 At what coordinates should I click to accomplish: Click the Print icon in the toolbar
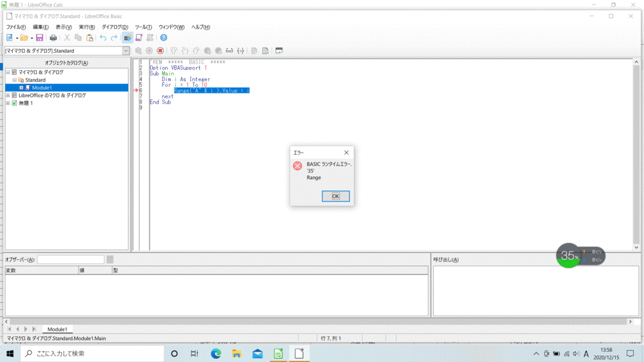(x=54, y=38)
